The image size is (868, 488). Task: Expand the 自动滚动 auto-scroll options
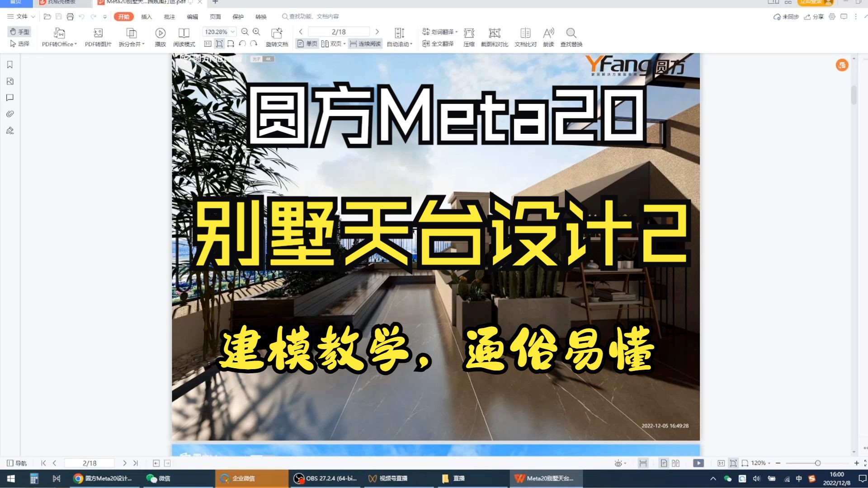pos(400,37)
